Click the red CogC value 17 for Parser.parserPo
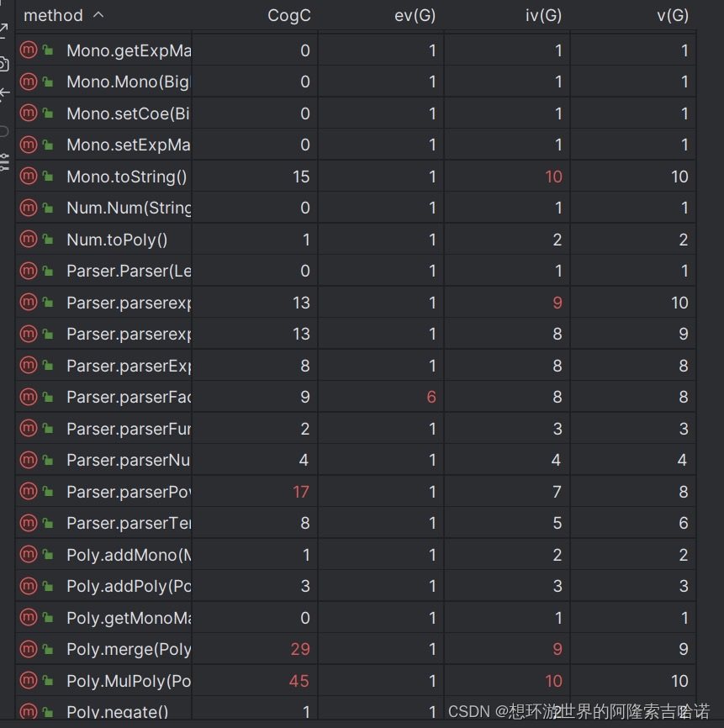 tap(301, 492)
